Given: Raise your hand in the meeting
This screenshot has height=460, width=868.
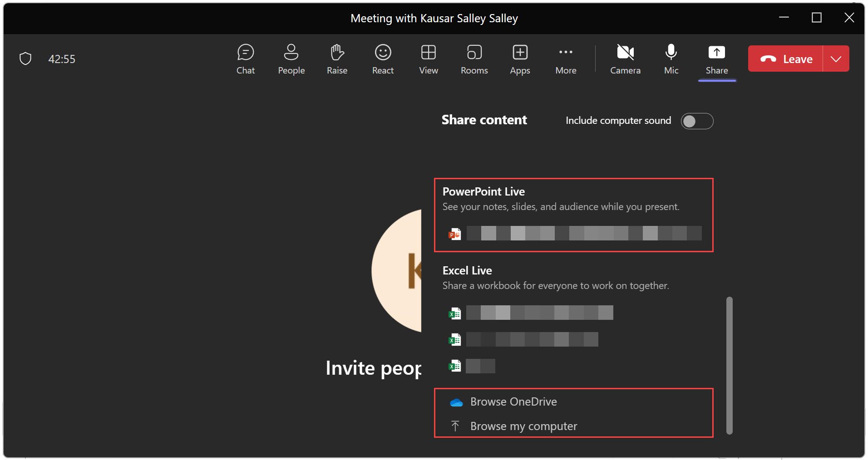Looking at the screenshot, I should point(337,59).
